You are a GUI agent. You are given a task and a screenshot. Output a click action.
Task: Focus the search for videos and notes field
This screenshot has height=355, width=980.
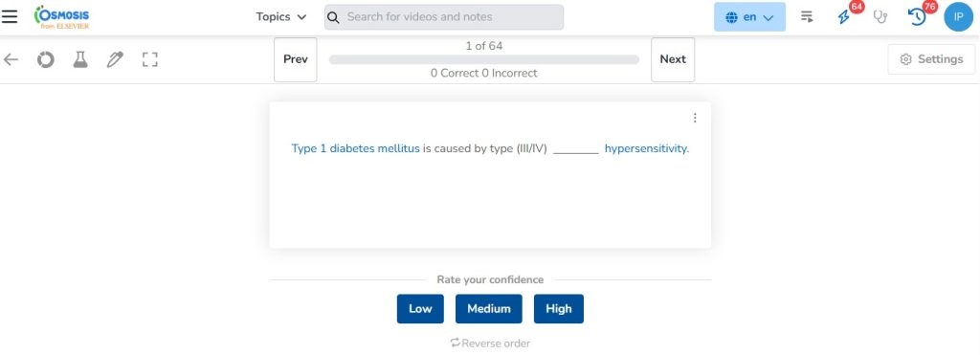click(x=444, y=17)
